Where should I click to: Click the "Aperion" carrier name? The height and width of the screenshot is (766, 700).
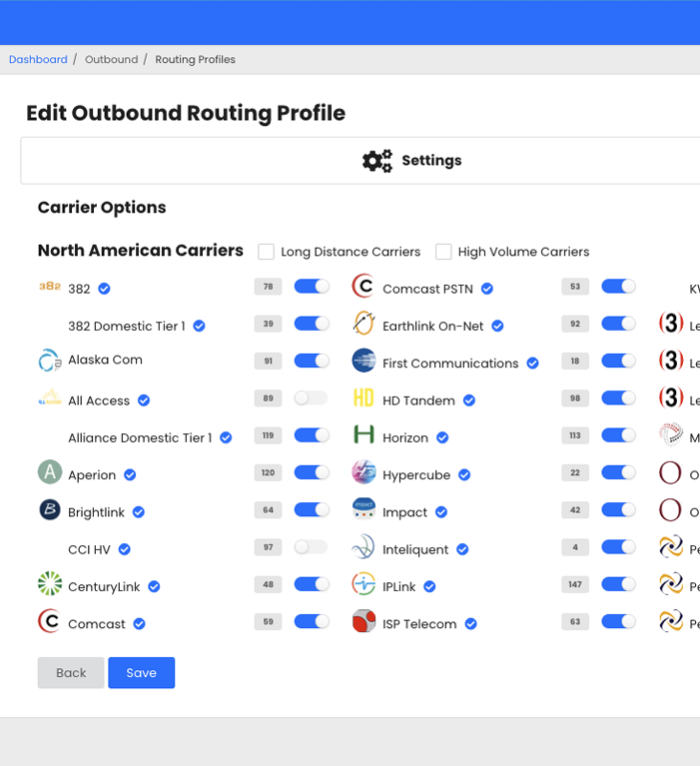(92, 475)
